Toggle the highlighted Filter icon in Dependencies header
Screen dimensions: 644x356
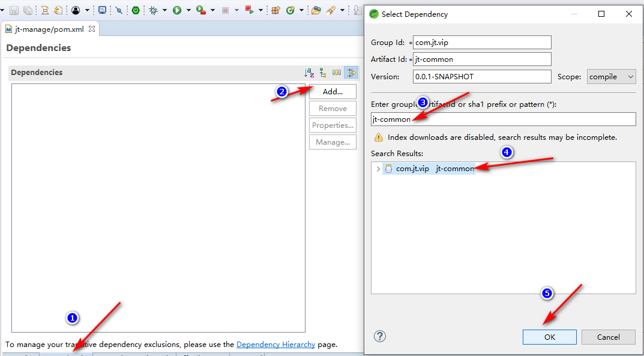pyautogui.click(x=351, y=73)
